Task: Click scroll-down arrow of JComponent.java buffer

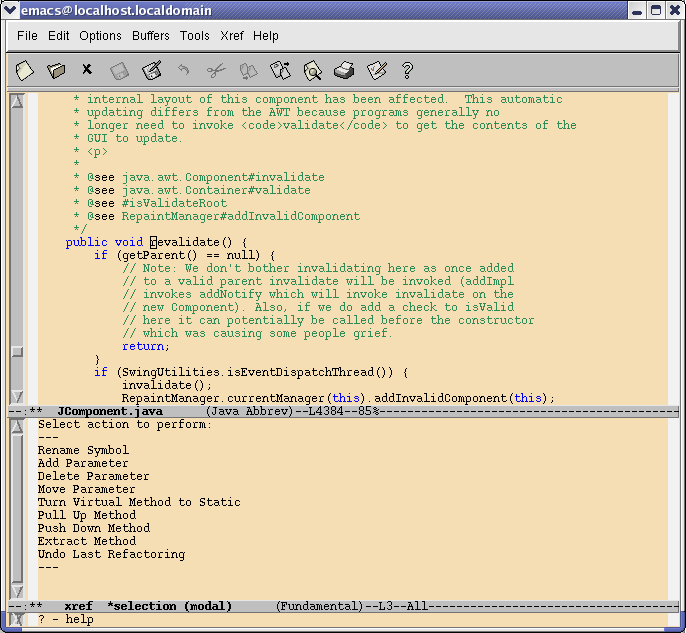Action: pyautogui.click(x=17, y=396)
